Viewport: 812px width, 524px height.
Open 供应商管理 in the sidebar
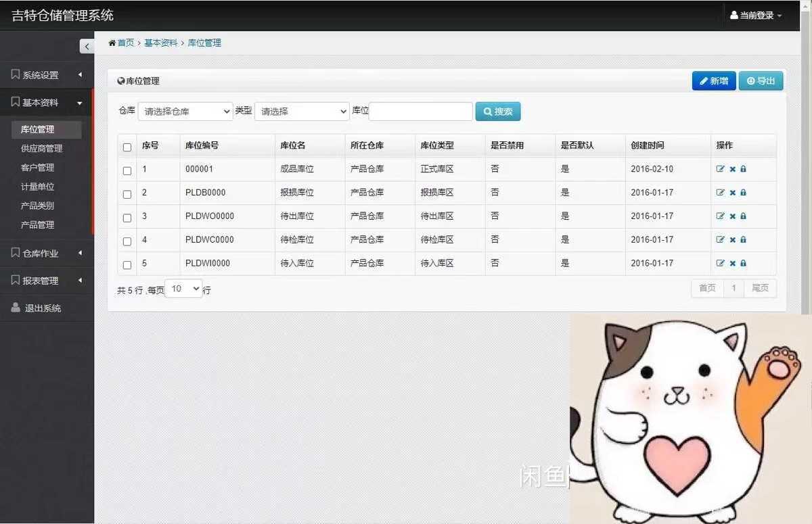click(x=42, y=148)
